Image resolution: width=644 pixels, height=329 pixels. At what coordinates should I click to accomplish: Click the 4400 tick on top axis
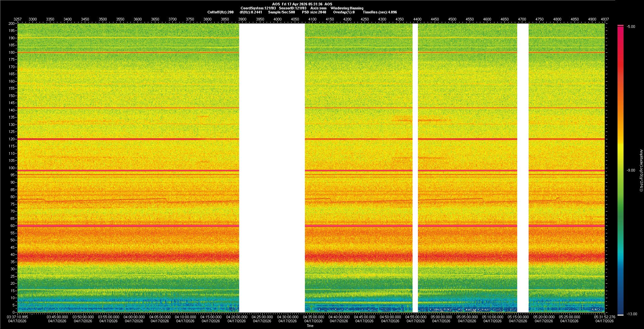pyautogui.click(x=417, y=19)
